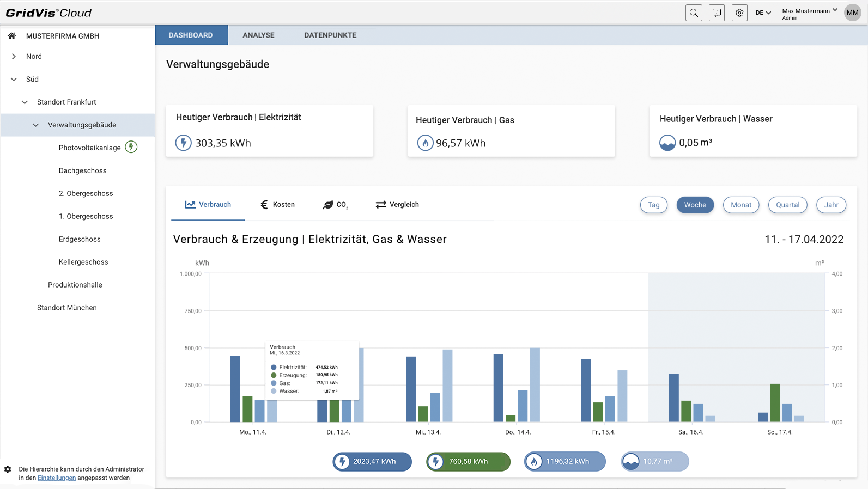The image size is (868, 489).
Task: Open Max Mustermann user menu
Action: [x=810, y=13]
